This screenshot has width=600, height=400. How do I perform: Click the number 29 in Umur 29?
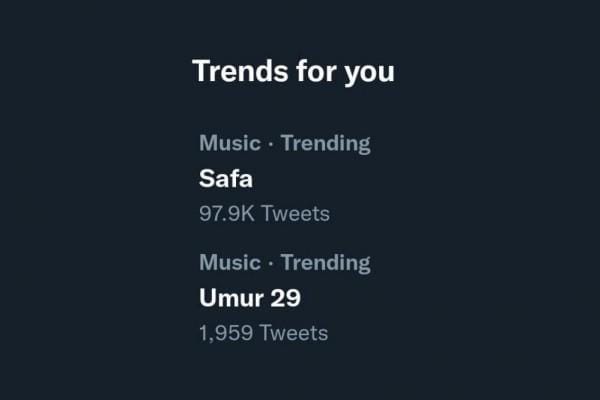tap(287, 298)
